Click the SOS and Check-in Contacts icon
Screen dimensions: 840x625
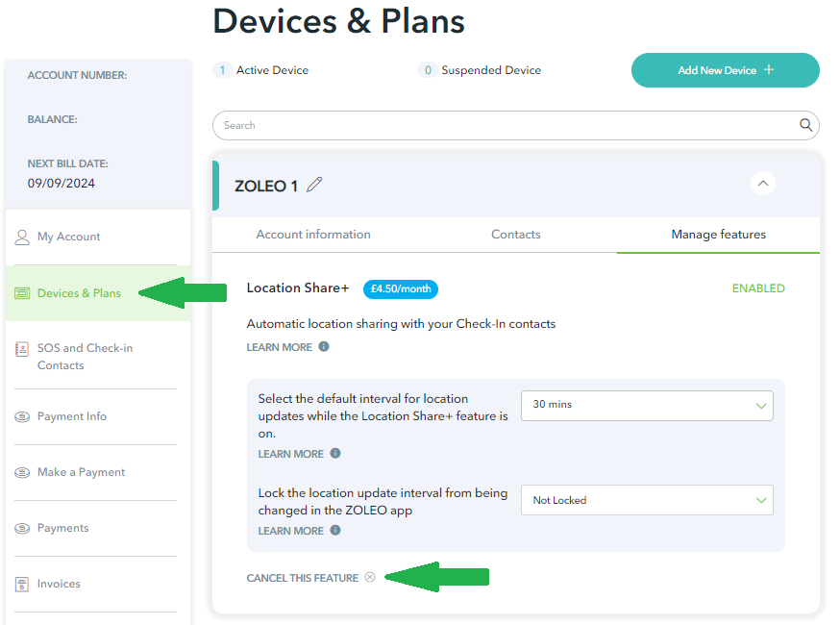[22, 349]
